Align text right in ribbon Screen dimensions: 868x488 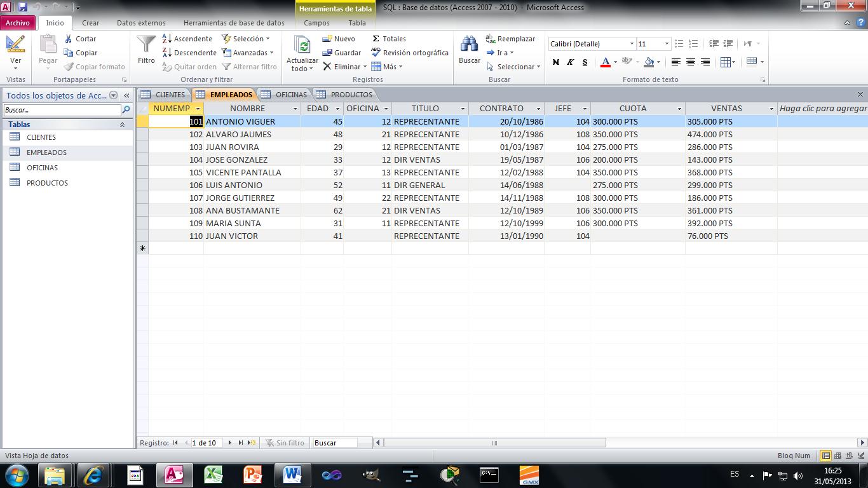coord(705,62)
